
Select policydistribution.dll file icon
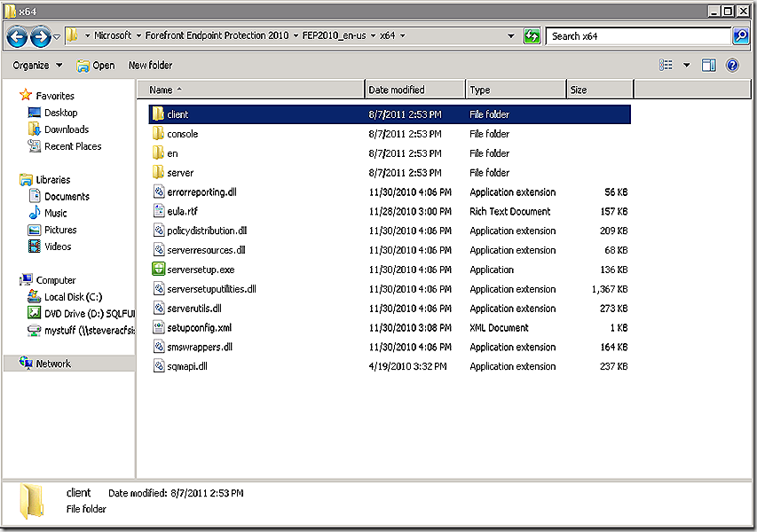(x=159, y=231)
